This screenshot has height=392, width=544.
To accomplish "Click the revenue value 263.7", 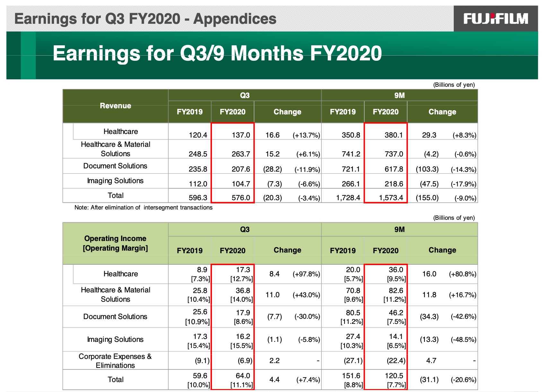I will click(241, 154).
